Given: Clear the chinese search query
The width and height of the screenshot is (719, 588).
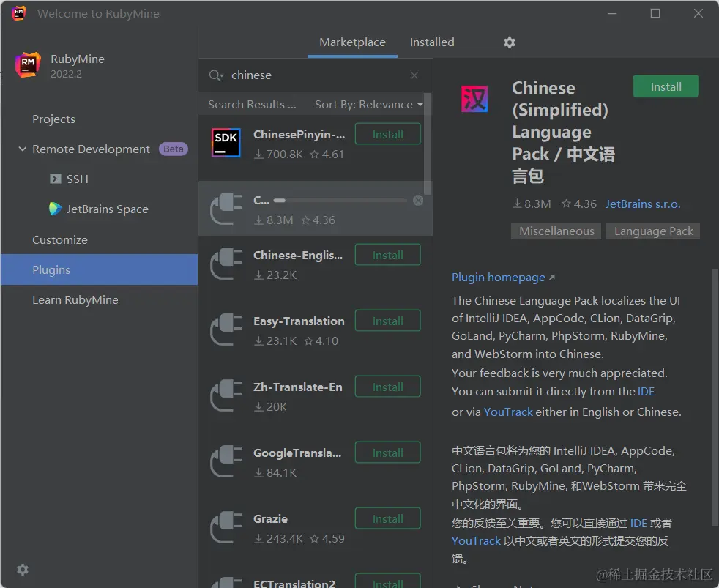Looking at the screenshot, I should 414,75.
